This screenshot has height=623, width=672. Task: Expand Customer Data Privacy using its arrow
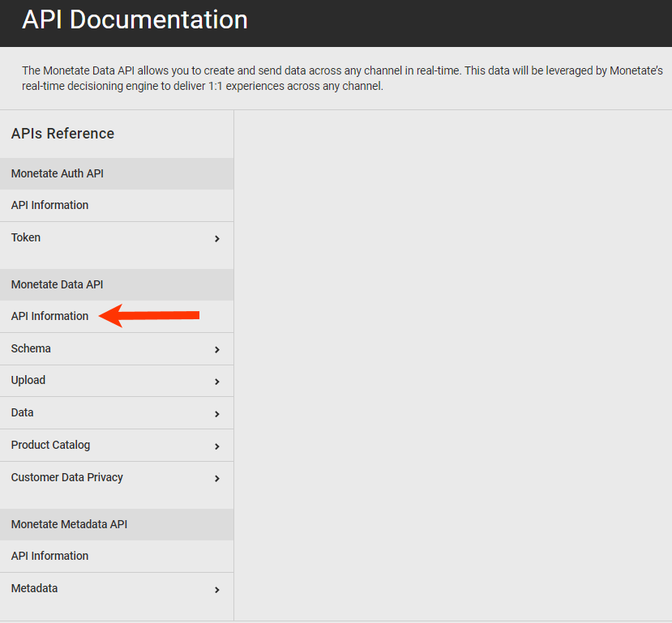coord(217,479)
